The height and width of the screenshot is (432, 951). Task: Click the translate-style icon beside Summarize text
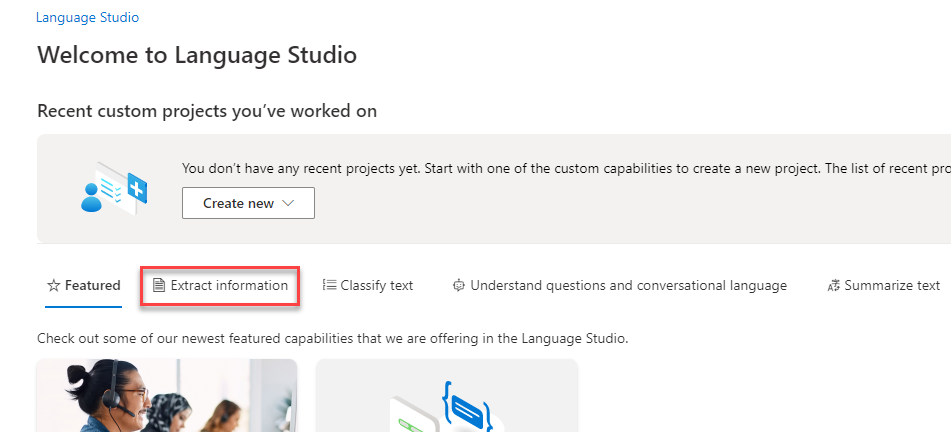pyautogui.click(x=833, y=286)
